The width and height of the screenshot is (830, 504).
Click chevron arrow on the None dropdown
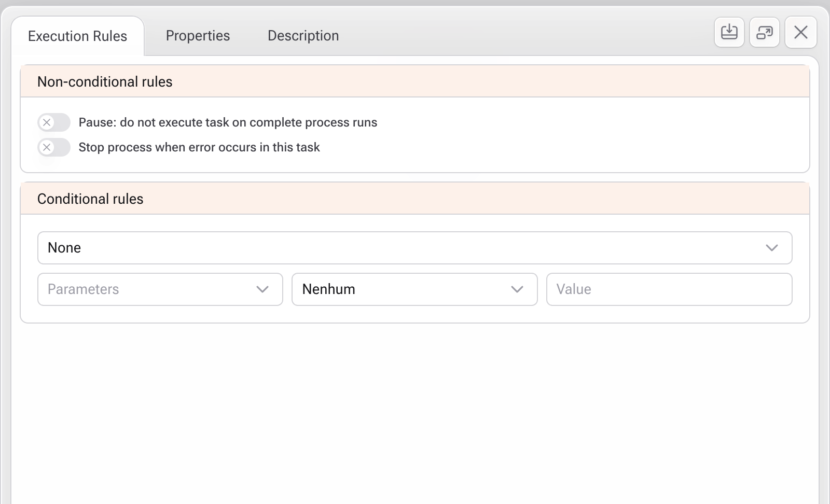click(x=771, y=248)
